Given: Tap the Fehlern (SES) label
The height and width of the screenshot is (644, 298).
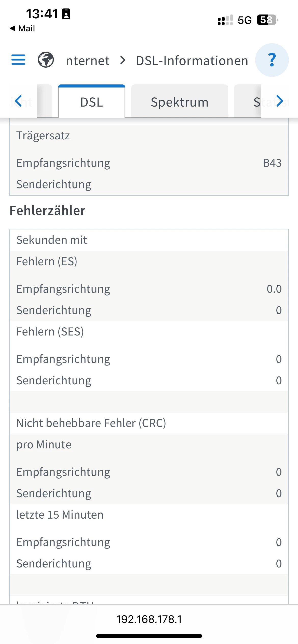Looking at the screenshot, I should 50,332.
